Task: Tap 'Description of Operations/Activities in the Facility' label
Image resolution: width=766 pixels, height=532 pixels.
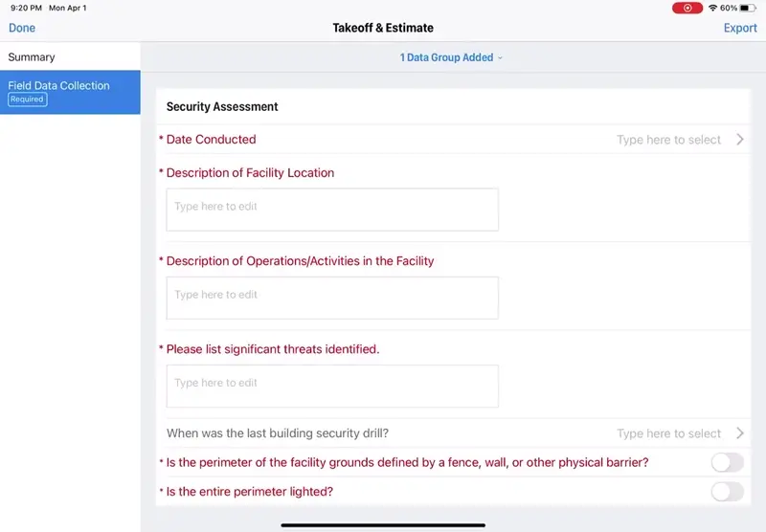Action: click(x=300, y=261)
